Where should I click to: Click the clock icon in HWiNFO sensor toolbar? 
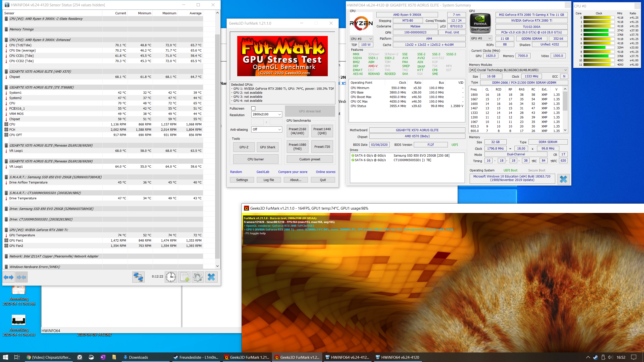171,277
